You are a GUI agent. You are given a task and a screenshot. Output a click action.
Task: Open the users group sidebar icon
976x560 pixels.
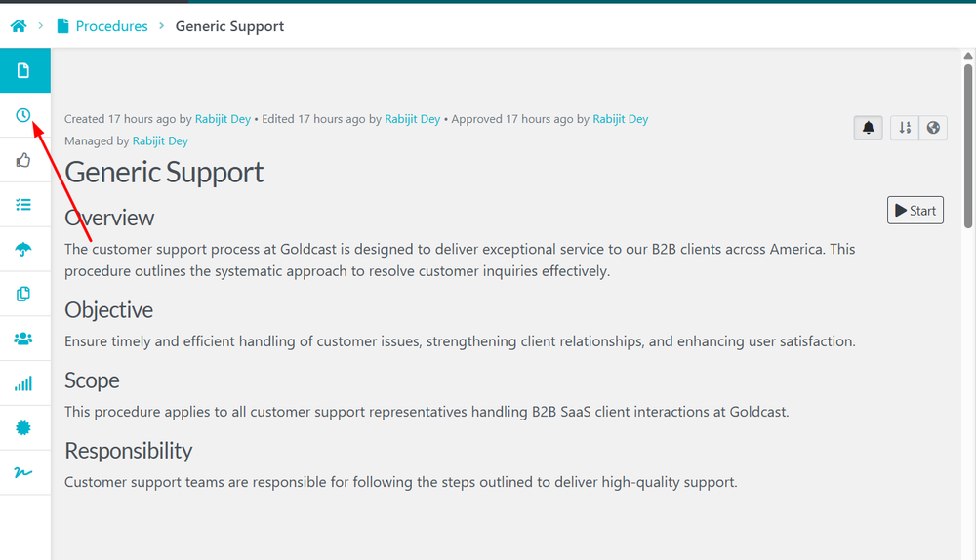point(23,339)
